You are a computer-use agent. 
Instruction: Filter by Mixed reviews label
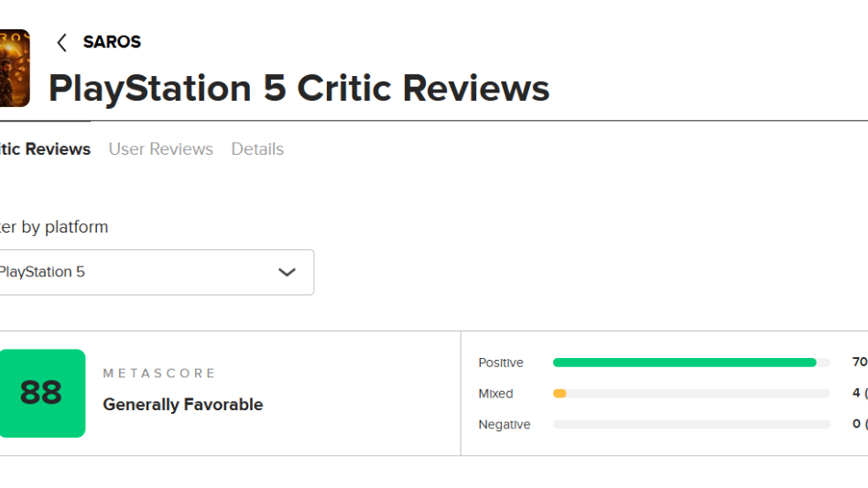(495, 394)
